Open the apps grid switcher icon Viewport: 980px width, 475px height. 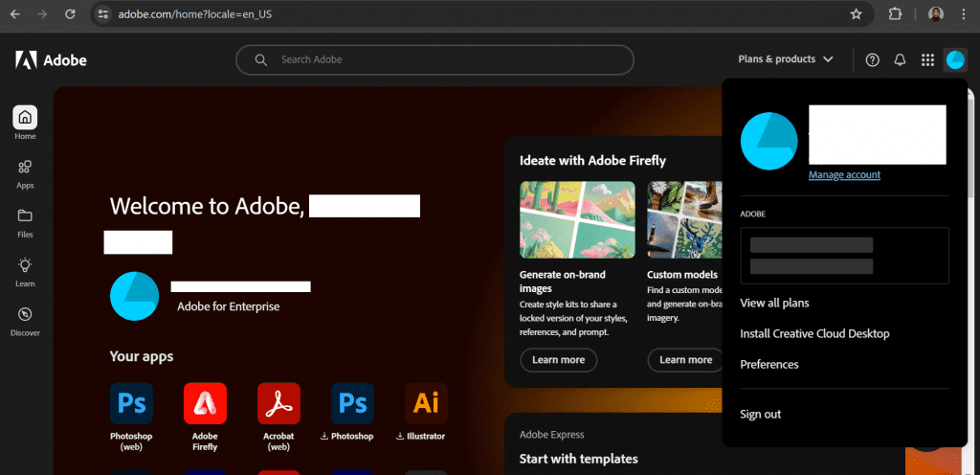pos(927,59)
